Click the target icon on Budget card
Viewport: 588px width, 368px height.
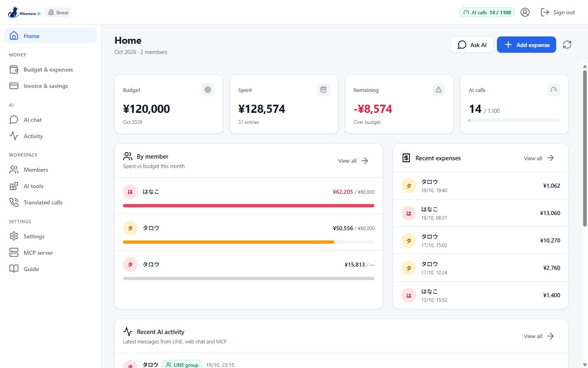pos(208,90)
